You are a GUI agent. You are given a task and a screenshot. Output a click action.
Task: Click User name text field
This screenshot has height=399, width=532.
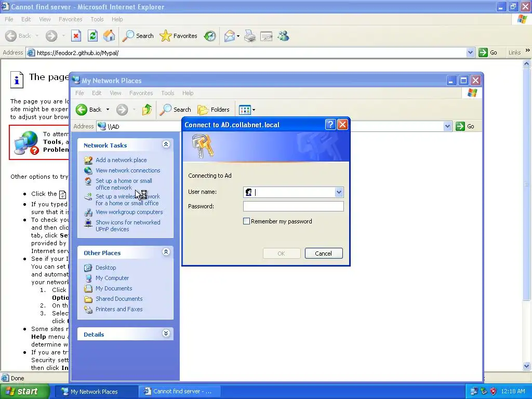pos(294,192)
